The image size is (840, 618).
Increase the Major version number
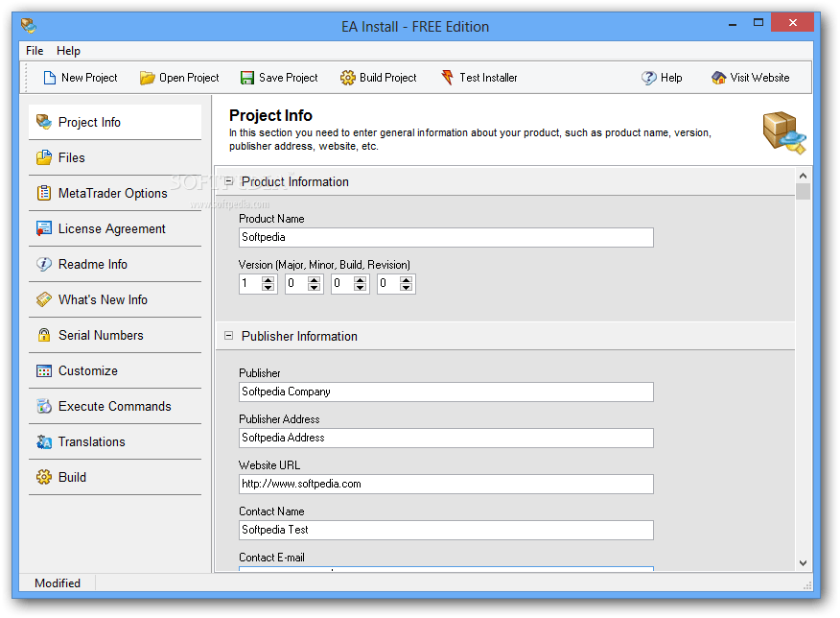[x=268, y=279]
